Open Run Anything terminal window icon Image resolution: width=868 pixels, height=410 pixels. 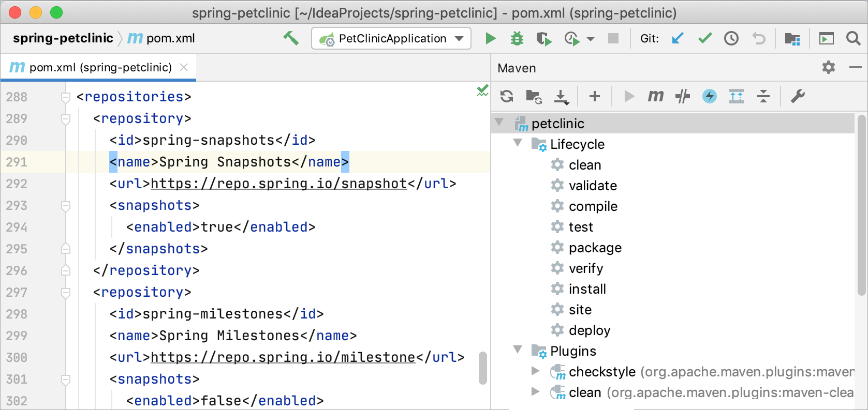826,38
